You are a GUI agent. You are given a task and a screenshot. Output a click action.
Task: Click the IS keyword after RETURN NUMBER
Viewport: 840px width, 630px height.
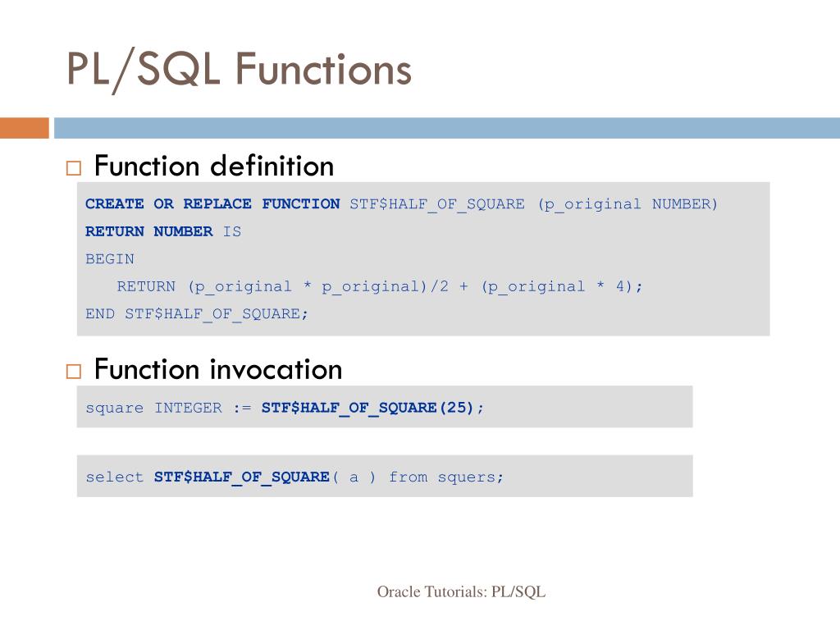pyautogui.click(x=232, y=232)
